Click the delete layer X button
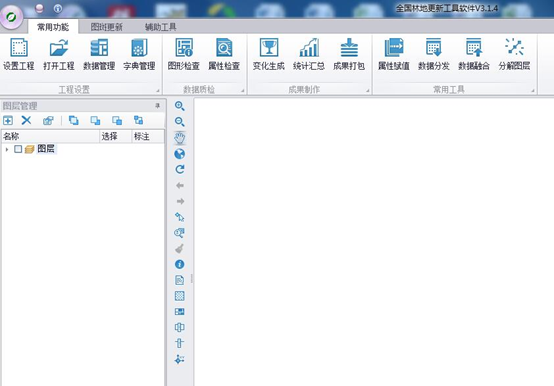 (x=26, y=120)
